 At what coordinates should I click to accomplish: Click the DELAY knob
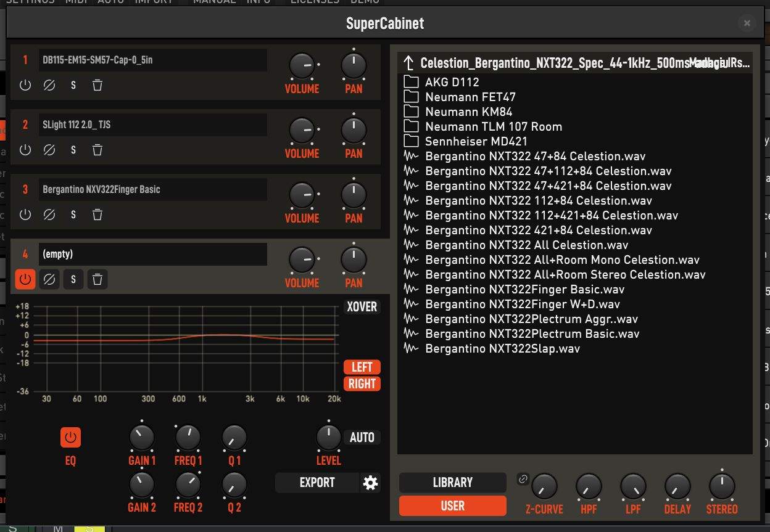pyautogui.click(x=677, y=487)
